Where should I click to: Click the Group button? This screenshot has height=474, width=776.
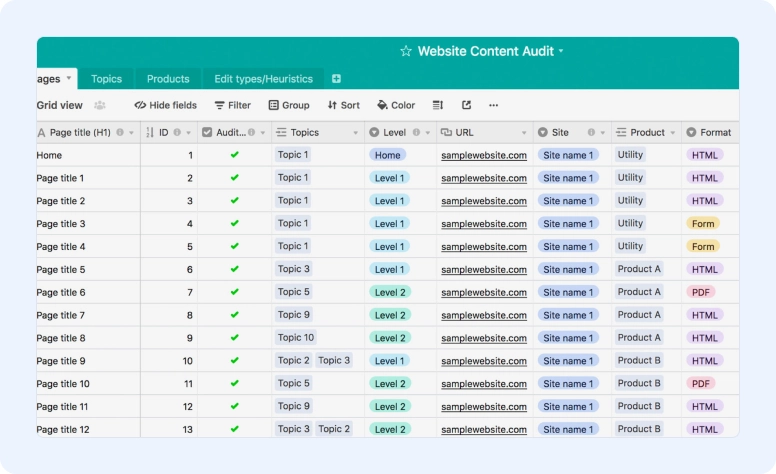point(288,105)
